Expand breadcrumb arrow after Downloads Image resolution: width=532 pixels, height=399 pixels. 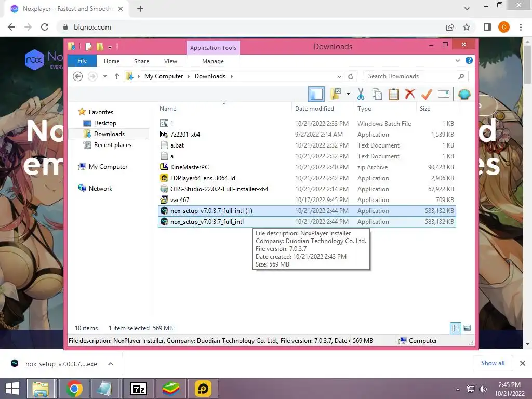tap(231, 76)
